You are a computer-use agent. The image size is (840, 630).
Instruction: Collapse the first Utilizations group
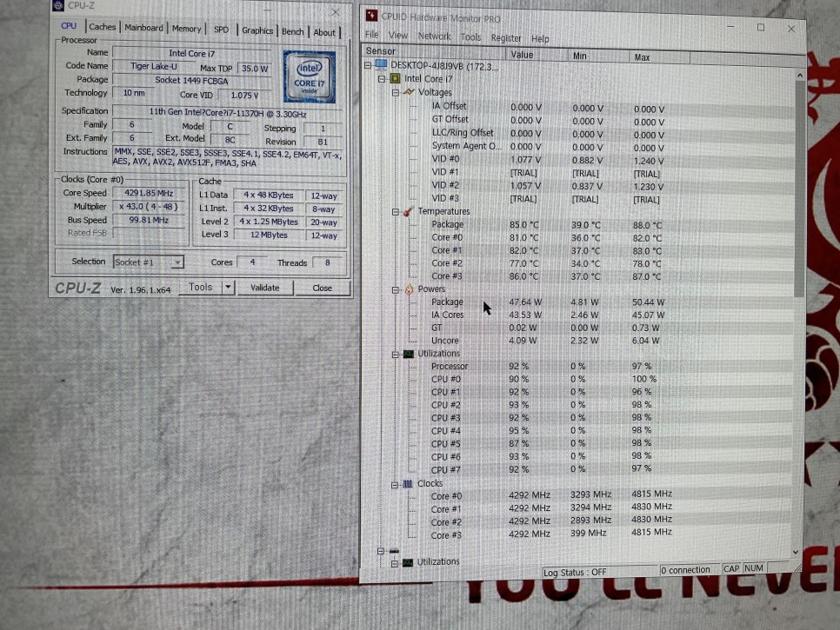(x=395, y=355)
